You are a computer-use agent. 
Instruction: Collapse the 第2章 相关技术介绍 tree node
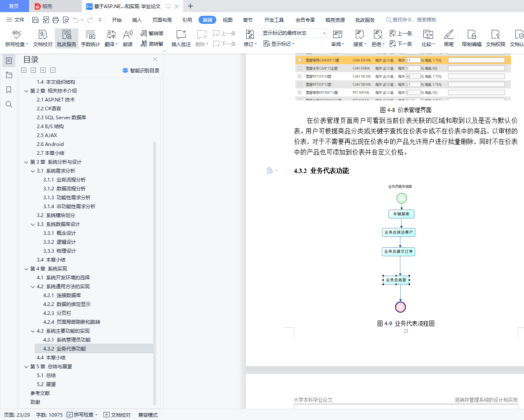(26, 91)
